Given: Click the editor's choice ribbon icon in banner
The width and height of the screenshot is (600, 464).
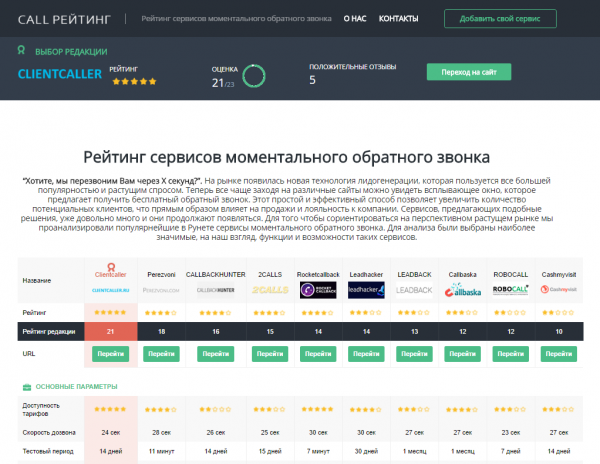Looking at the screenshot, I should coord(21,50).
